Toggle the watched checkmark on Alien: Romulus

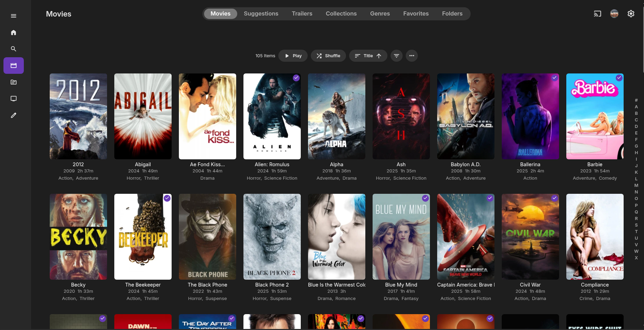[x=296, y=78]
